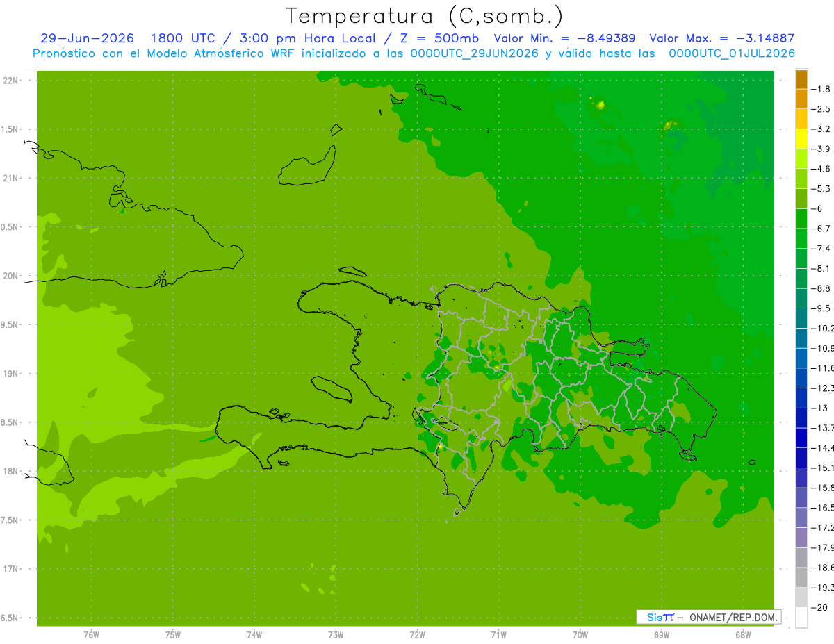Click the "-1.8" colorbar label
The height and width of the screenshot is (644, 834).
(x=822, y=89)
